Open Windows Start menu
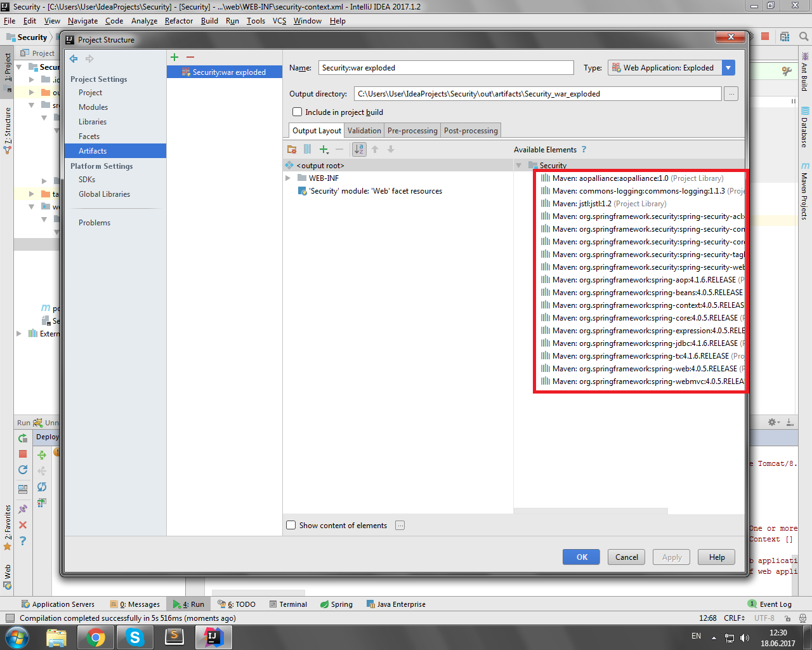The image size is (812, 650). click(x=17, y=637)
